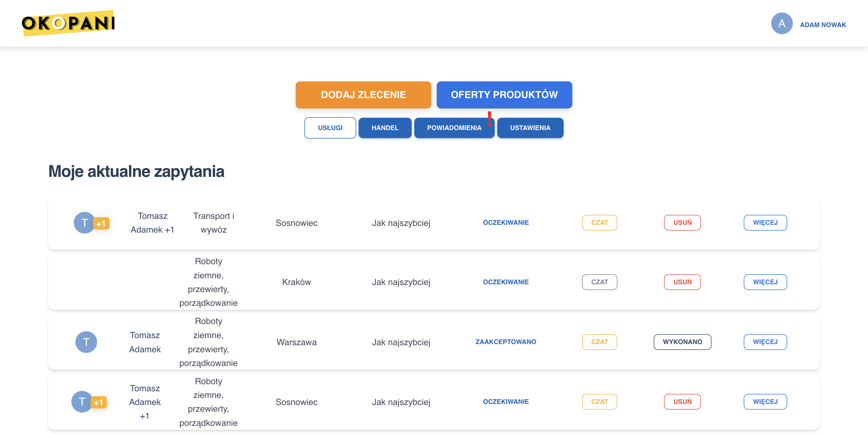The width and height of the screenshot is (868, 434).
Task: Click the 'Transport i wywóz' text
Action: coord(214,223)
